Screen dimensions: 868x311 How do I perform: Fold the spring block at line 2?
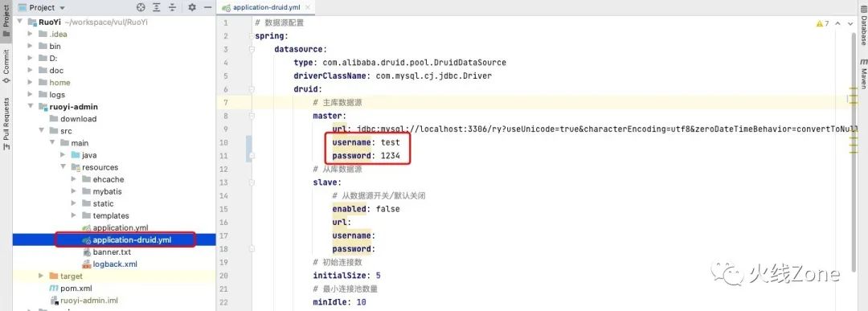(x=252, y=36)
